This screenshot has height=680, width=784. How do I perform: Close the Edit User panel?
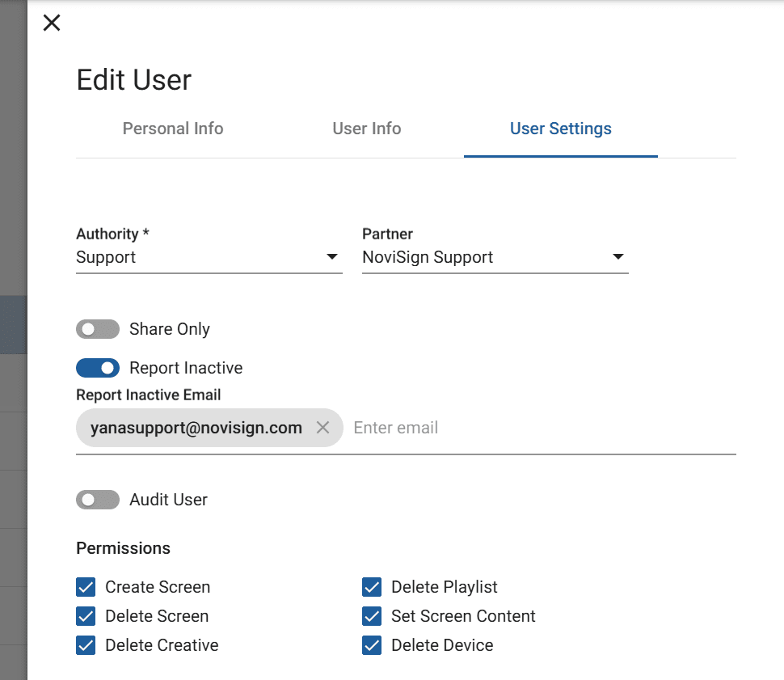[x=52, y=23]
